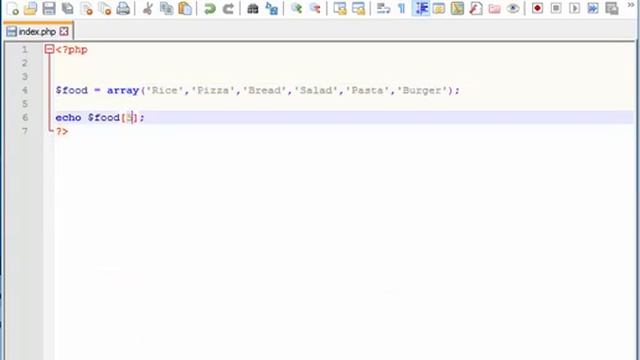Click the '<?php' opening tag text
Viewport: 640px width, 360px height.
[71, 50]
